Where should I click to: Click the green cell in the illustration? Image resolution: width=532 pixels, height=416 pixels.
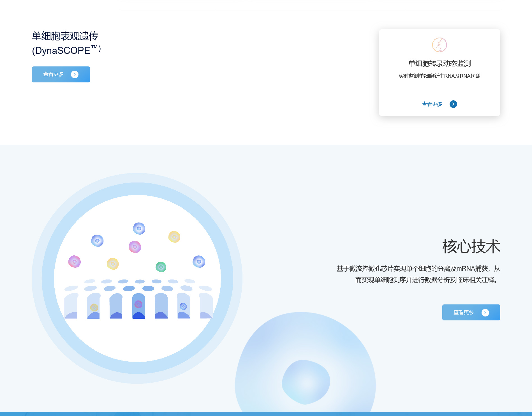point(161,267)
